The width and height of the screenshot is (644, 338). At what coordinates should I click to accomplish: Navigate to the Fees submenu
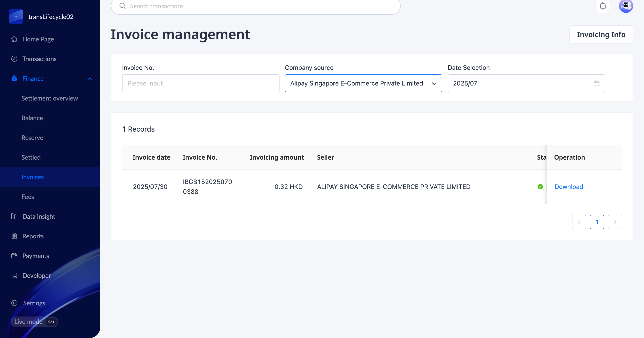[28, 197]
